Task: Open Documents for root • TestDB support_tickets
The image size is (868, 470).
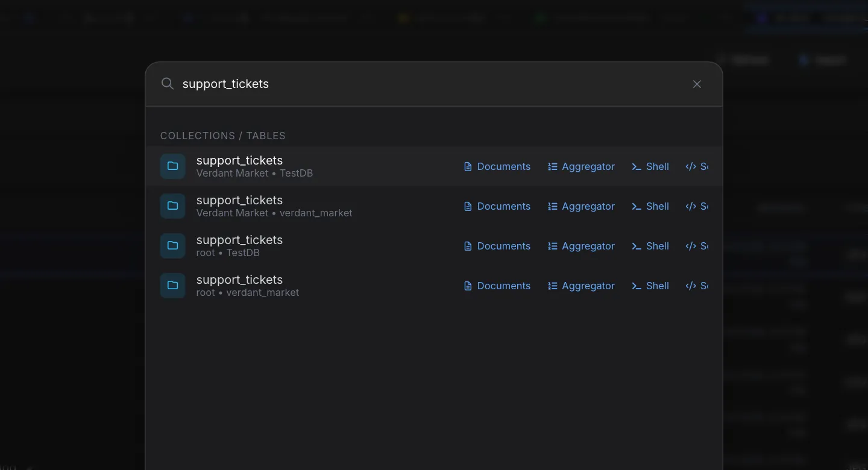Action: [497, 246]
